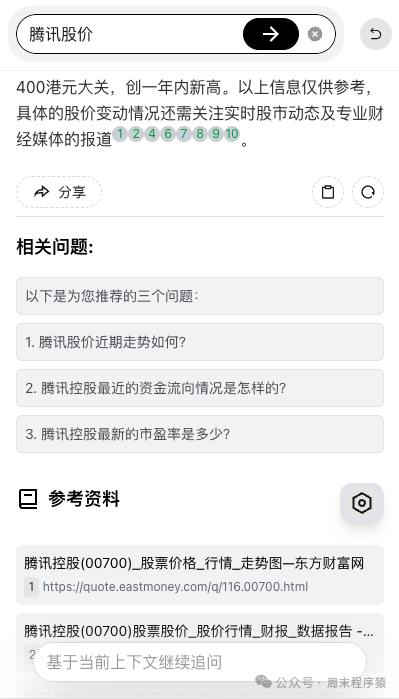
Task: Open citation badge number 6
Action: click(x=168, y=133)
